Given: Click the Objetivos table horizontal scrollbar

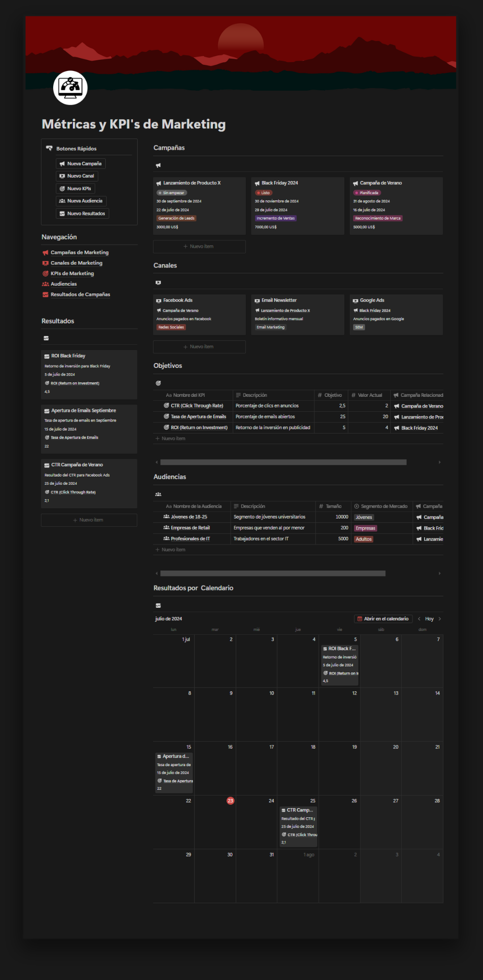Looking at the screenshot, I should point(284,462).
